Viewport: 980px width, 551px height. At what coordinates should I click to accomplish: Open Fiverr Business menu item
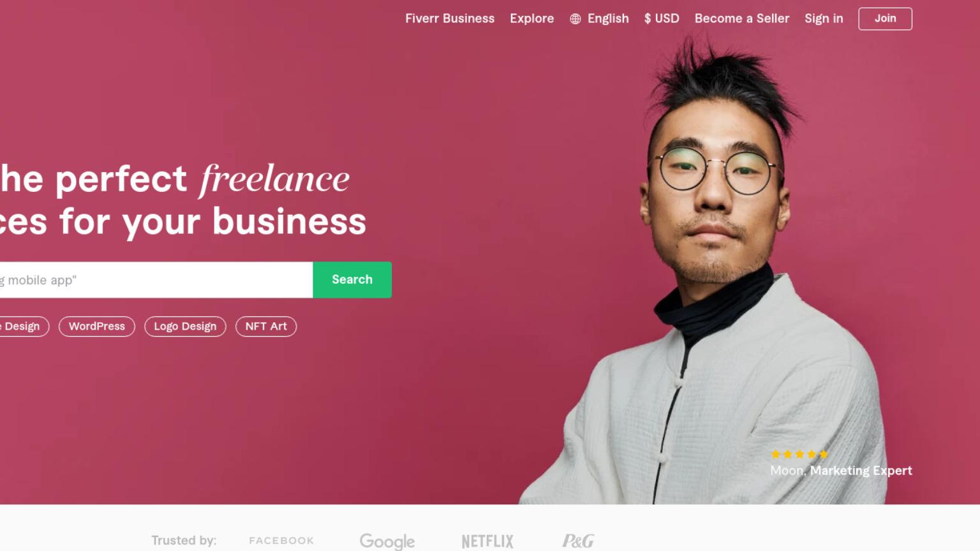(450, 18)
